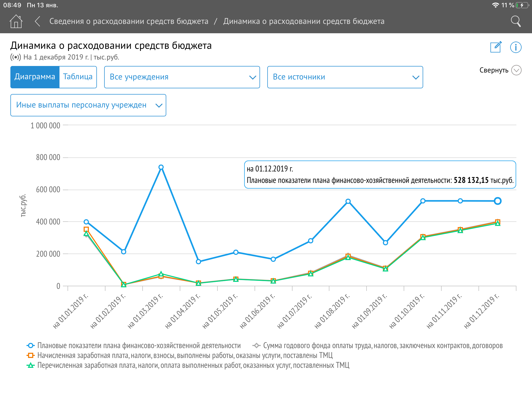Click the tooltip value 528 132,15
Image resolution: width=532 pixels, height=399 pixels.
pyautogui.click(x=471, y=180)
